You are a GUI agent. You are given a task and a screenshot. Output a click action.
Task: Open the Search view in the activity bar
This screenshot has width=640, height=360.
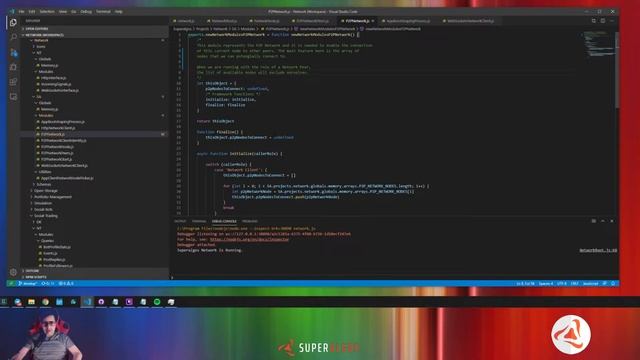[13, 38]
